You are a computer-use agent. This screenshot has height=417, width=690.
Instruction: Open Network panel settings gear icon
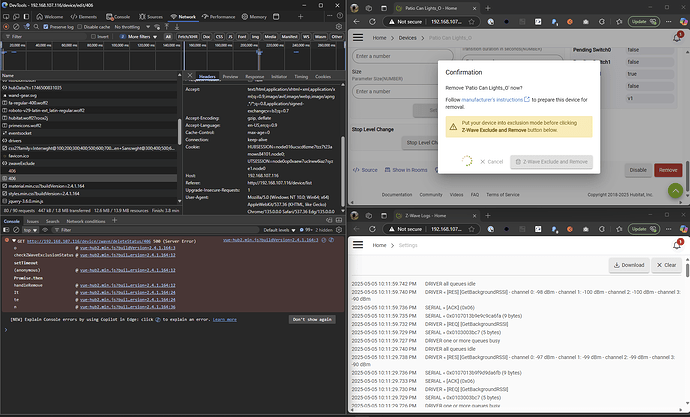tap(338, 27)
